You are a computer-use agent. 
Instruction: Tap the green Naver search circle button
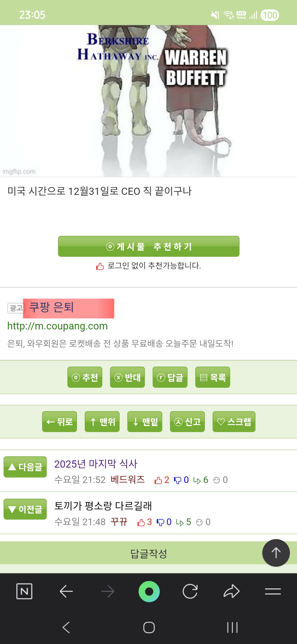(149, 591)
